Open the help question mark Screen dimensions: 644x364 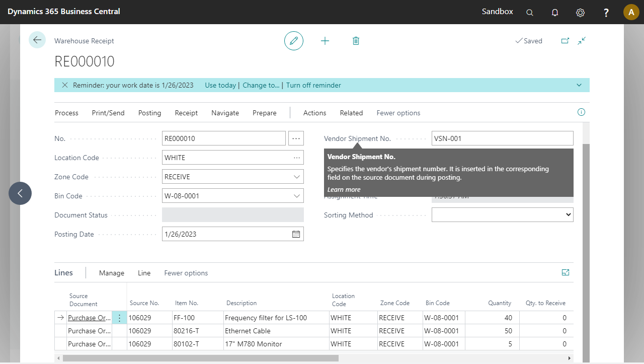606,13
